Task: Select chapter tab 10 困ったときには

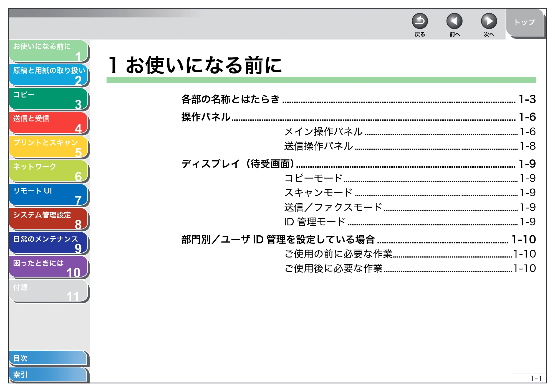Action: pos(49,267)
